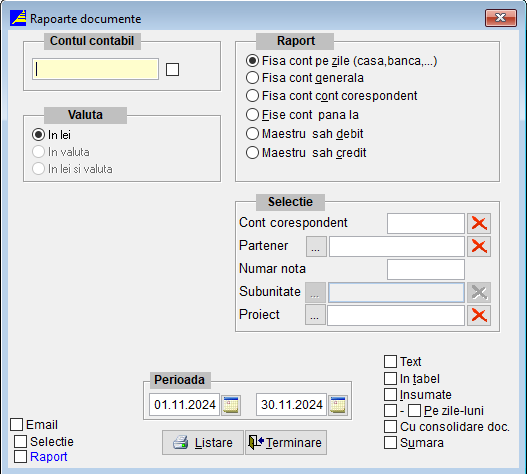Clear the Proiect field with red X
The image size is (528, 474).
(479, 315)
